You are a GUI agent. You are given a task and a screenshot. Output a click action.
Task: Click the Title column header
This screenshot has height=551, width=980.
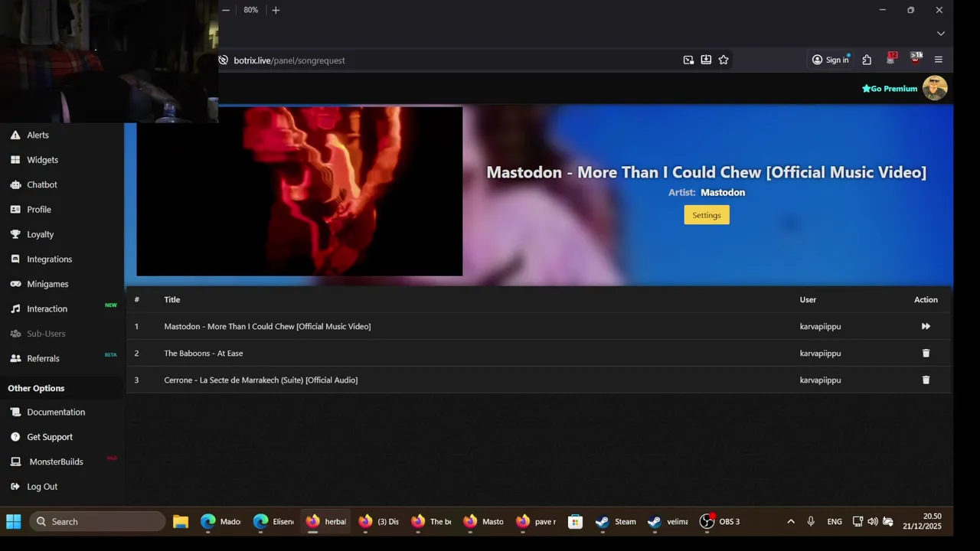point(172,299)
